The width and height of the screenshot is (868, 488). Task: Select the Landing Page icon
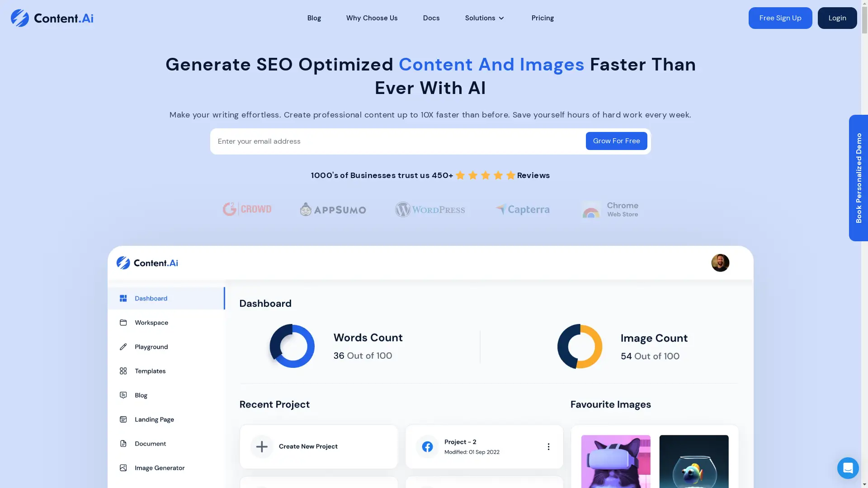(123, 419)
